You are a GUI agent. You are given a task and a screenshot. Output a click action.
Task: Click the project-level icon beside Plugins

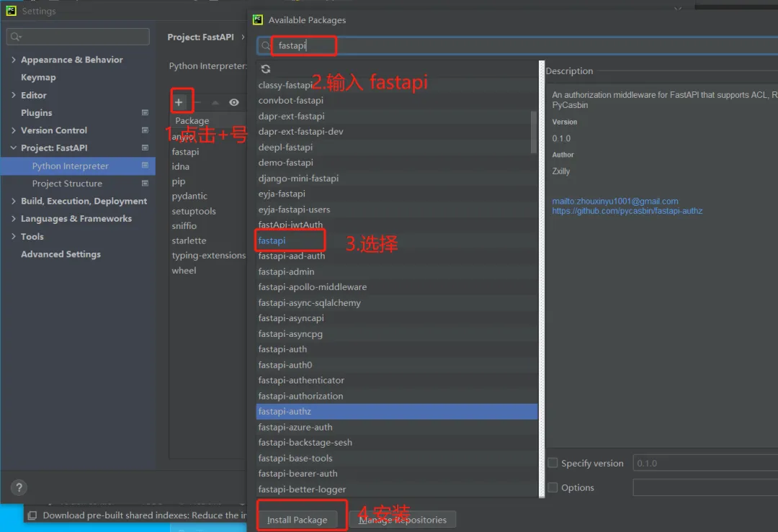click(145, 112)
